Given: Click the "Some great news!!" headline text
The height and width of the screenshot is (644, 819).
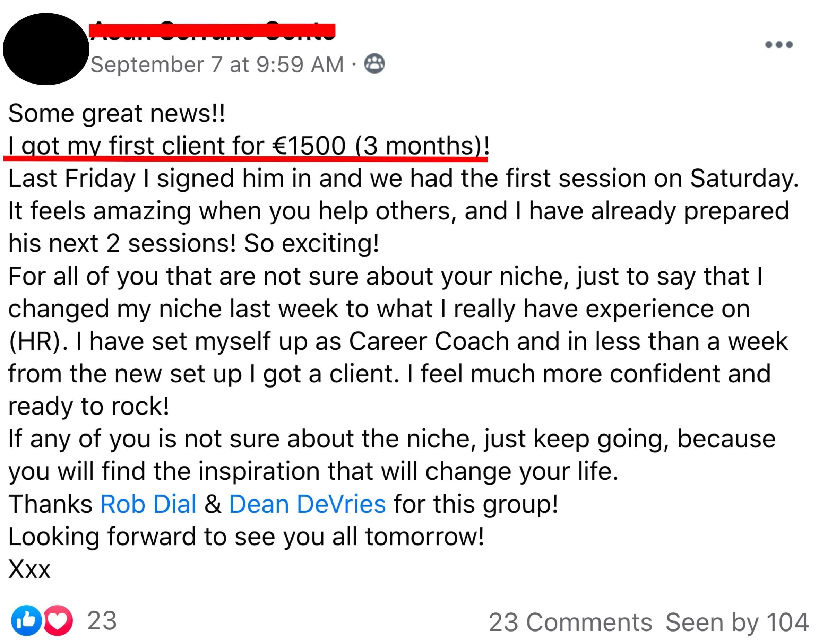Looking at the screenshot, I should [x=117, y=113].
